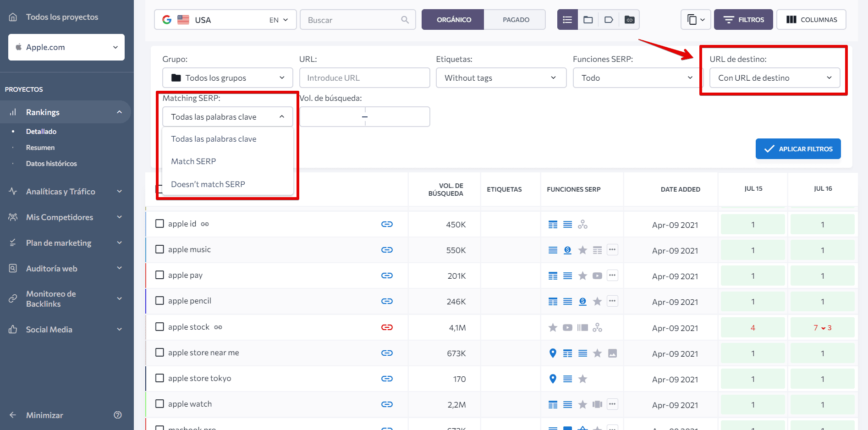The height and width of the screenshot is (430, 868).
Task: Open the Todos los grupos dropdown
Action: coord(228,78)
